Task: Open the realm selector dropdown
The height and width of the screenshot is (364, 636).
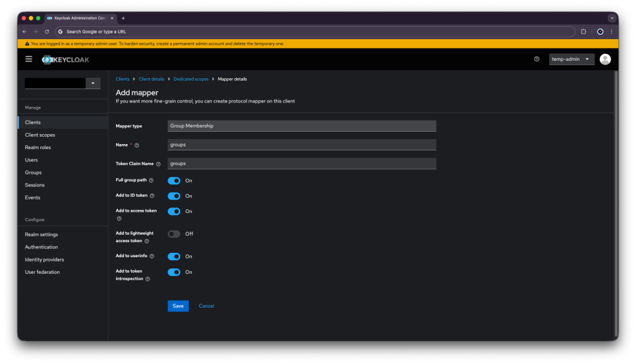Action: [93, 83]
